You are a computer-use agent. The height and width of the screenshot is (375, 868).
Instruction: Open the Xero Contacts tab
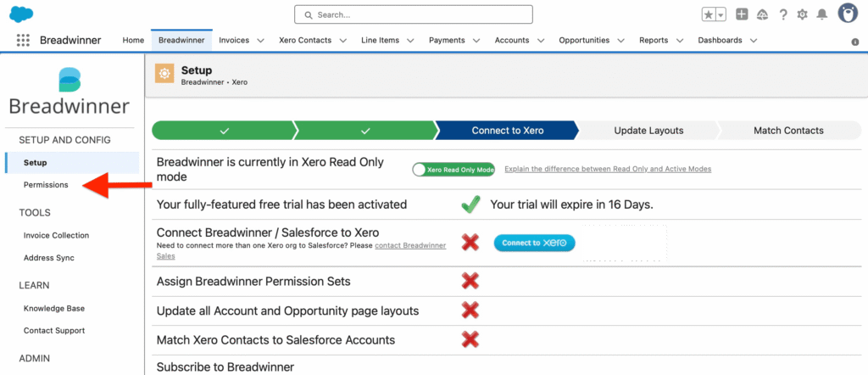click(x=305, y=41)
